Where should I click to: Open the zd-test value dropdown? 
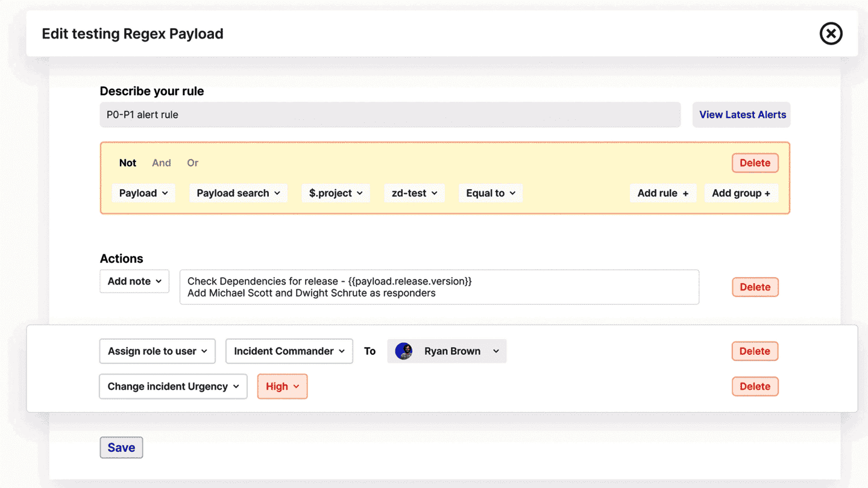[x=414, y=193]
